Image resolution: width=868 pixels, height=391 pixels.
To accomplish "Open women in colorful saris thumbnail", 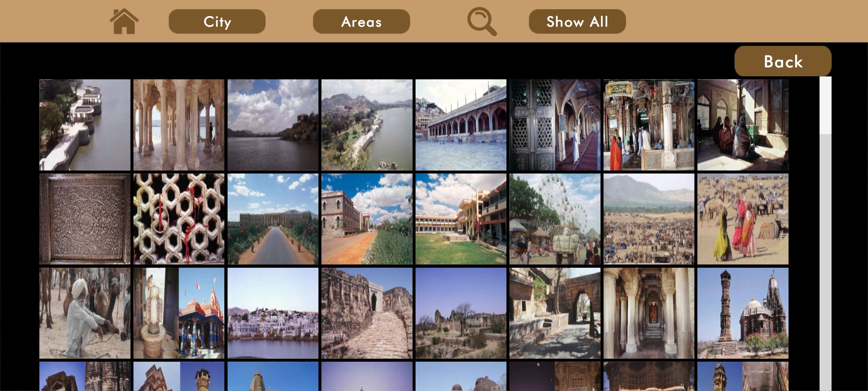I will pos(743,219).
